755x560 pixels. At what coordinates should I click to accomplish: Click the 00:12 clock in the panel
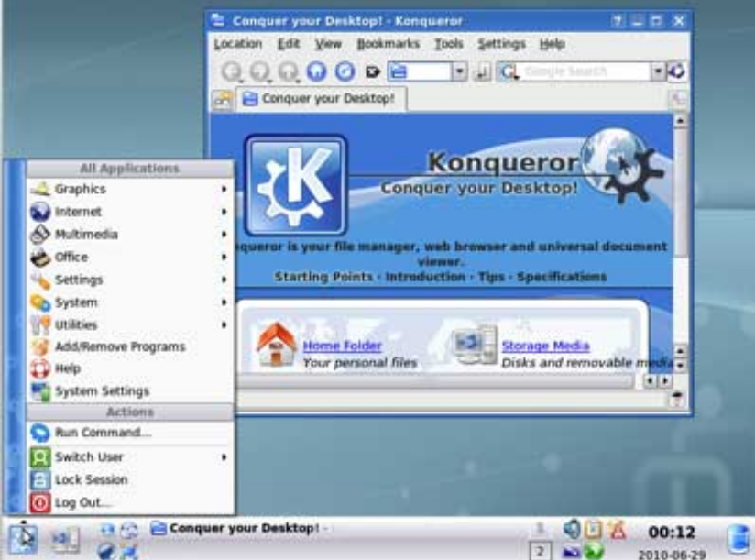tap(672, 533)
